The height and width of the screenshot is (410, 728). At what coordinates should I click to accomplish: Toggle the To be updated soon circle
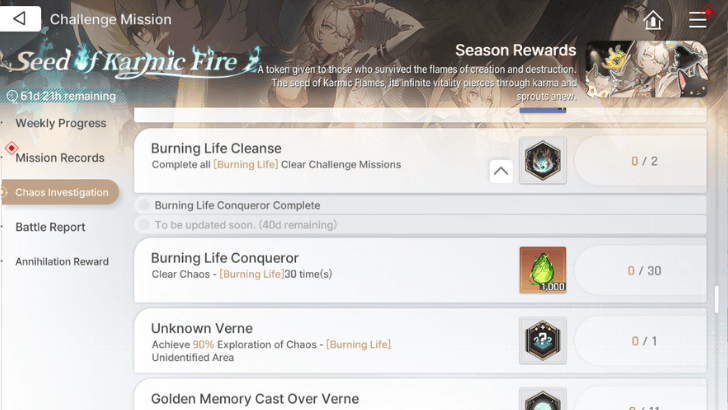144,225
